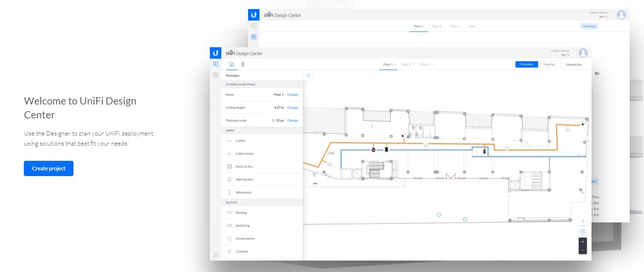The image size is (644, 272).
Task: Open the bill list sidebar icon in front window
Action: point(216,75)
